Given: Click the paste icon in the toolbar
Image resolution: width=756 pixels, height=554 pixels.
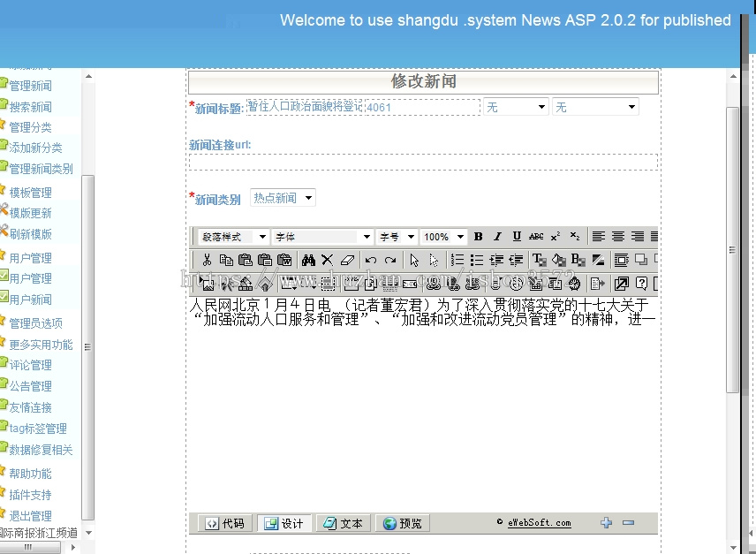Looking at the screenshot, I should click(x=246, y=260).
